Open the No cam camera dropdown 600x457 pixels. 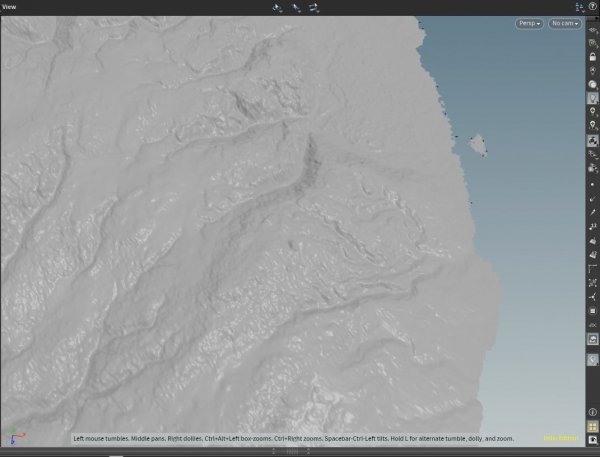(x=565, y=23)
